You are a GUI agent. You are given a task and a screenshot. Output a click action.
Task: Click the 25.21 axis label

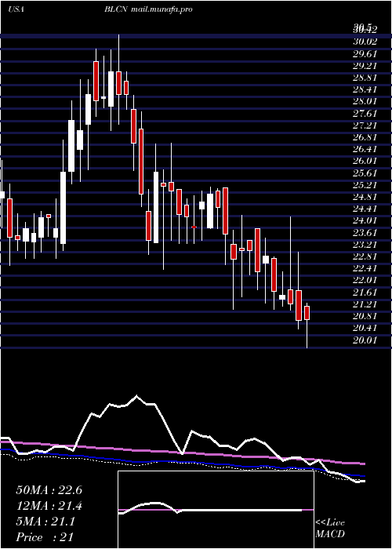[365, 185]
